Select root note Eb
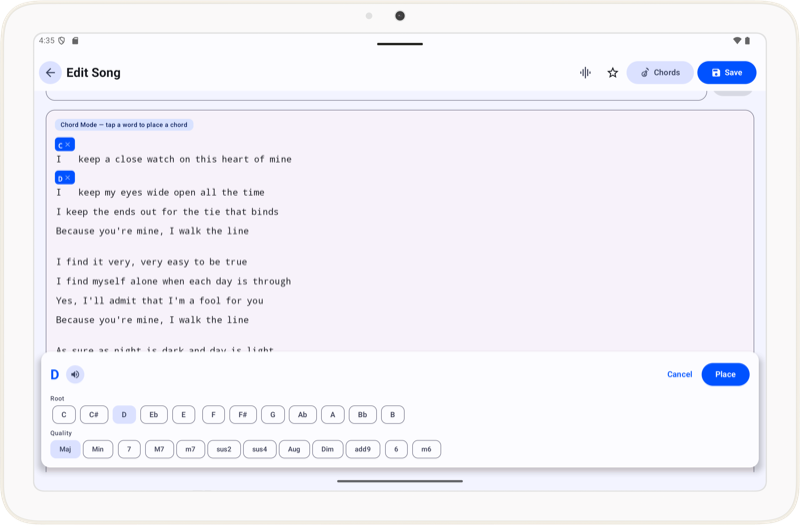 pyautogui.click(x=154, y=415)
